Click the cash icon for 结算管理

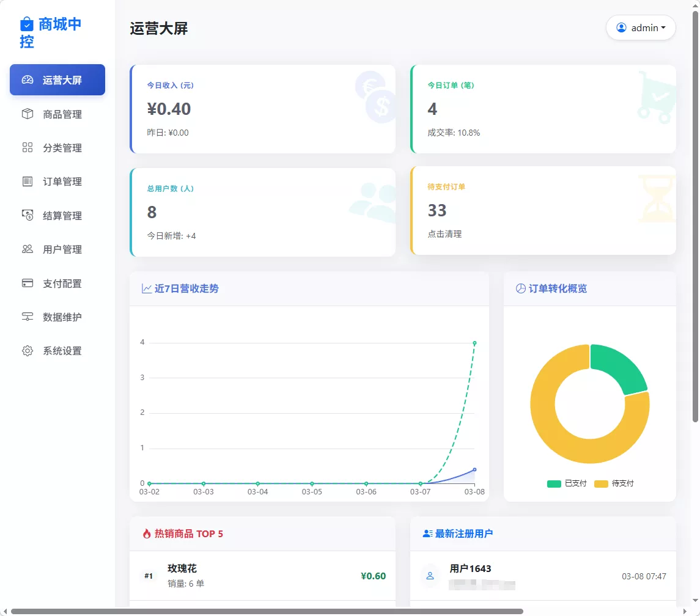tap(28, 215)
